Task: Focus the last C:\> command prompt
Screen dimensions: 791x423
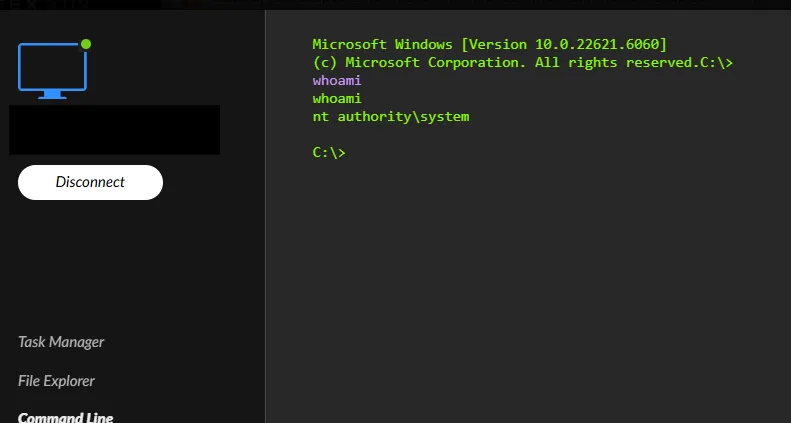Action: coord(329,153)
